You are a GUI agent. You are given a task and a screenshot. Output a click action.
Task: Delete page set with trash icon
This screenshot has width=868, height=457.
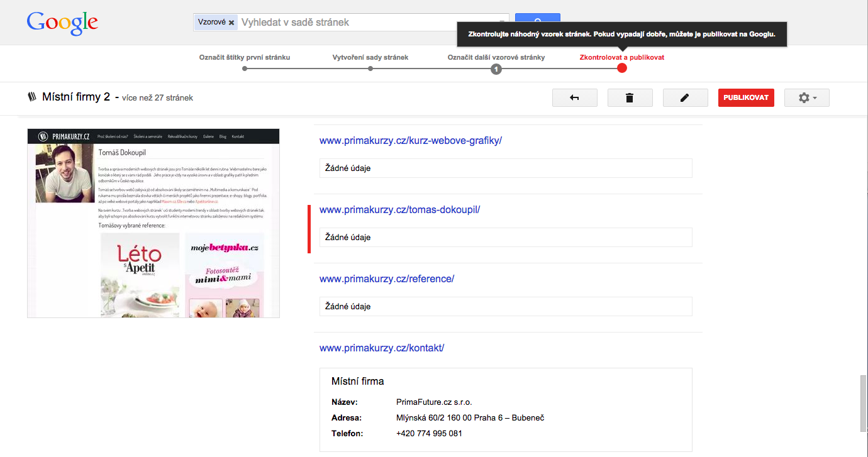630,98
